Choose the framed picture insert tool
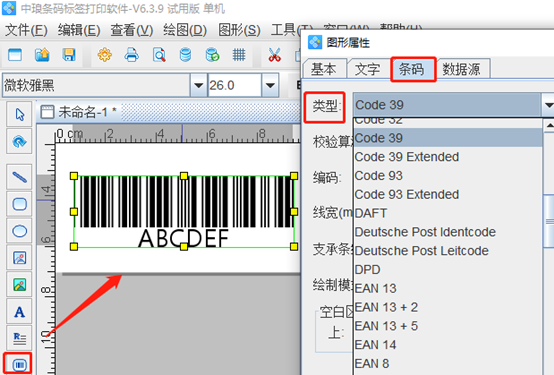 pos(19,258)
